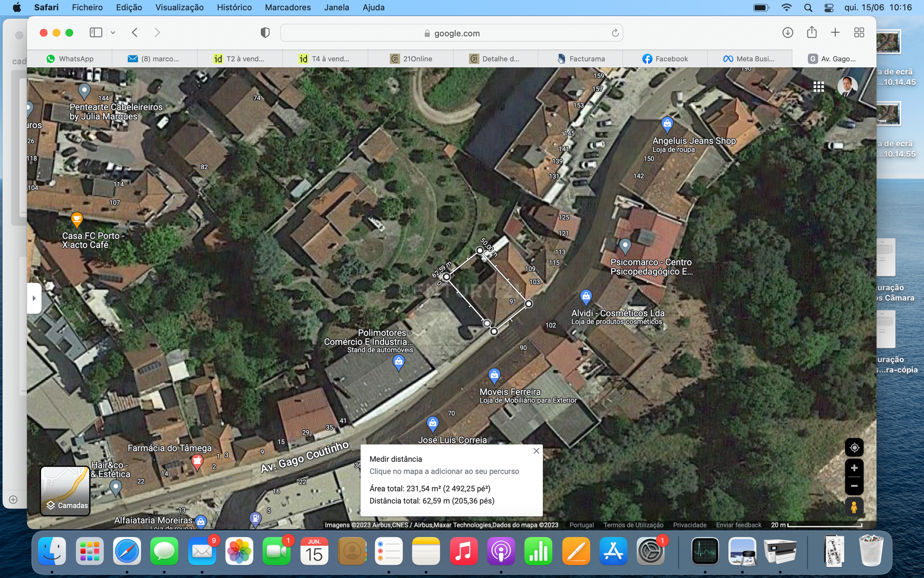This screenshot has height=578, width=924.
Task: Switch to the Facturama tab
Action: point(581,59)
